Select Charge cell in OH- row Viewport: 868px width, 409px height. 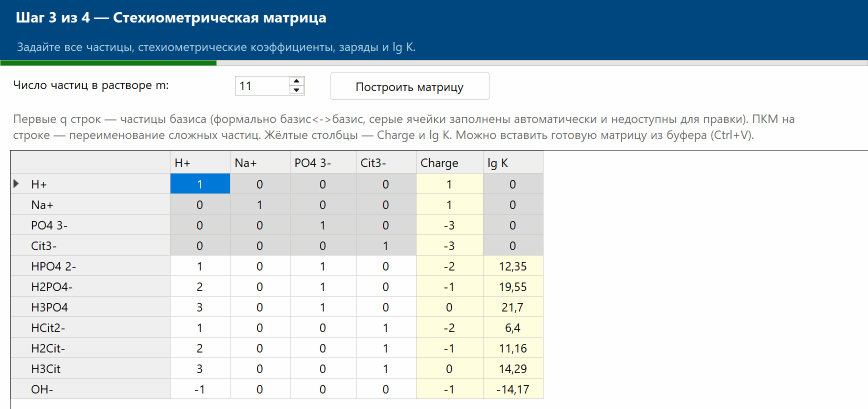click(x=450, y=389)
